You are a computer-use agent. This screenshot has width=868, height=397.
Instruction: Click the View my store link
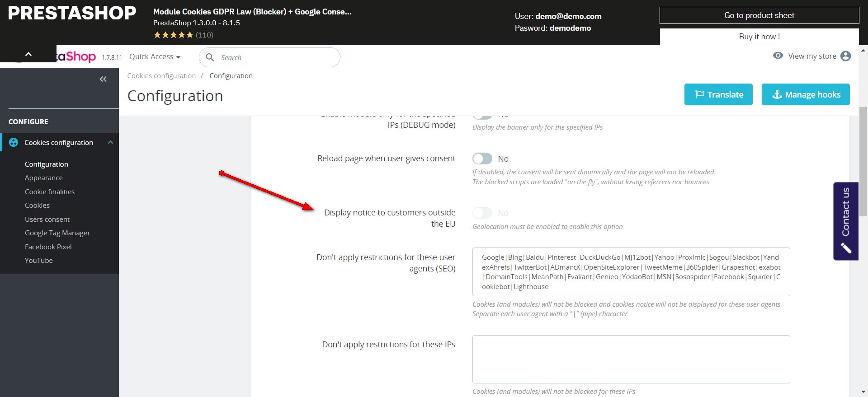point(812,56)
